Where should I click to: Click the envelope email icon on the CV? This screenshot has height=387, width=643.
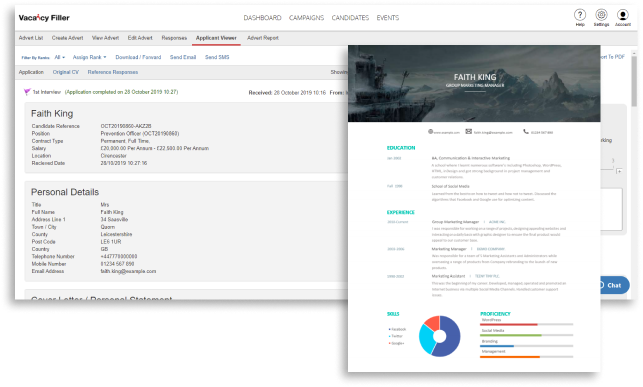click(468, 132)
